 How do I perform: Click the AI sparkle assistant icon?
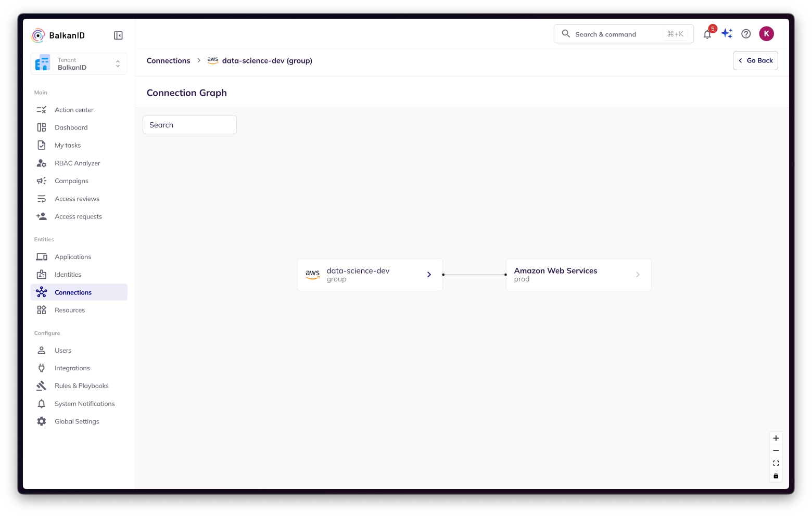(x=727, y=34)
